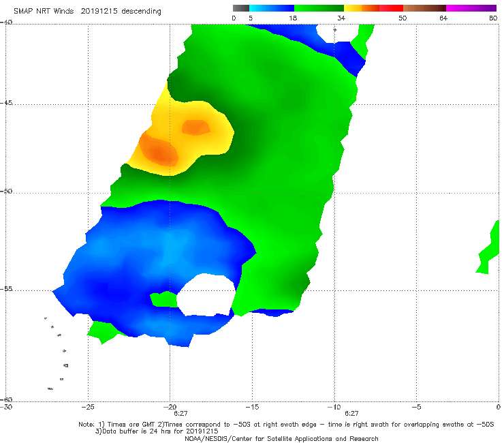This screenshot has height=443, width=504.
Task: Click the latitude axis label '-50'
Action: pyautogui.click(x=6, y=191)
